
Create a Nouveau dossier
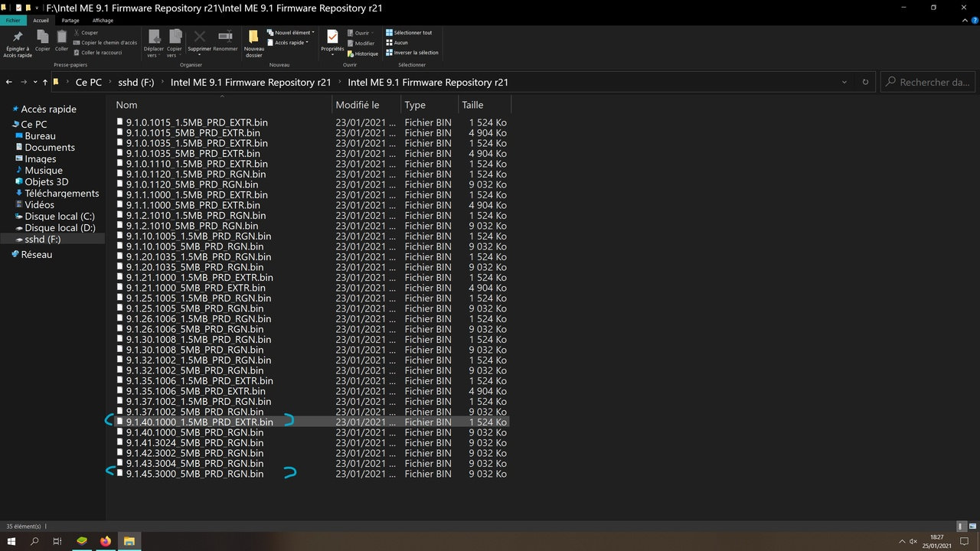pos(254,44)
